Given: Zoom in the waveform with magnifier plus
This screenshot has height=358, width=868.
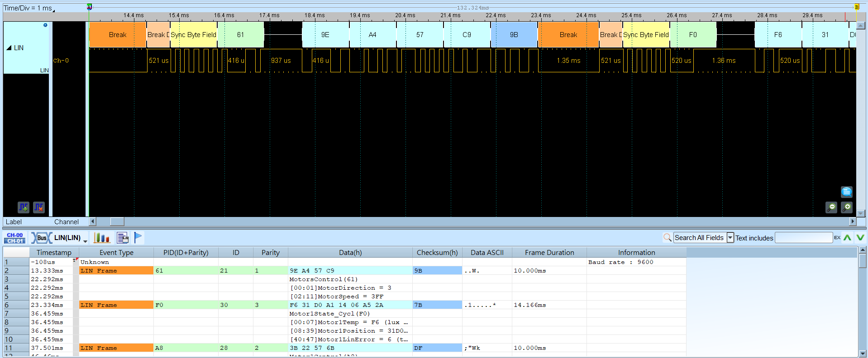Looking at the screenshot, I should pos(847,207).
